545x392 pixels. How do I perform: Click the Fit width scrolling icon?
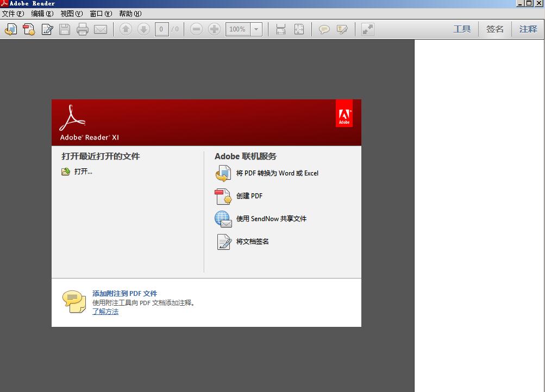click(x=281, y=29)
